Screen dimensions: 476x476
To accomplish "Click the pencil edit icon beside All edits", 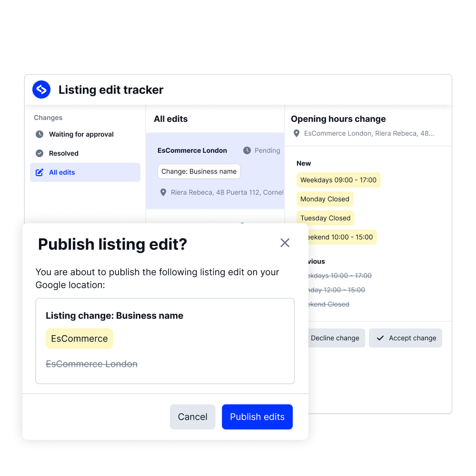I will tap(40, 172).
